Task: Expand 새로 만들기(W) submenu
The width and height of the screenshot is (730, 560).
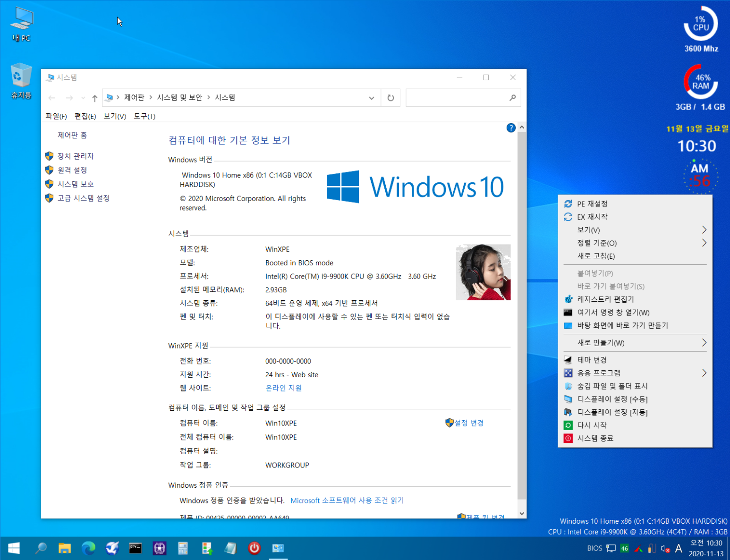Action: [635, 343]
